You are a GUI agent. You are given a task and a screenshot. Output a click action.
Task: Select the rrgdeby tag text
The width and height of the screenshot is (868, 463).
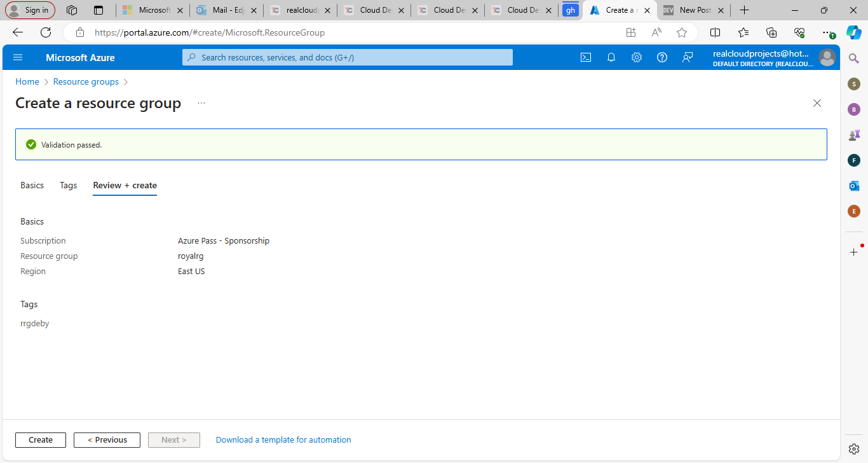tap(35, 324)
